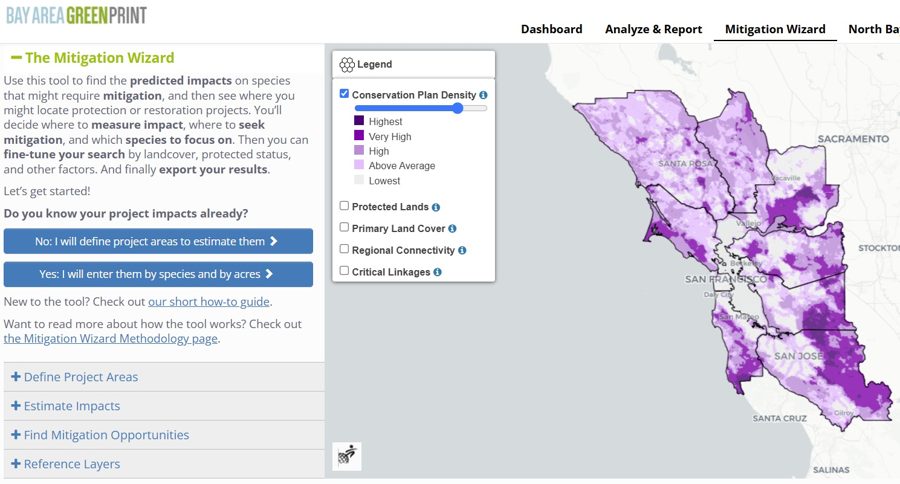The image size is (900, 484).
Task: Click San Jose label on map
Action: (x=798, y=356)
